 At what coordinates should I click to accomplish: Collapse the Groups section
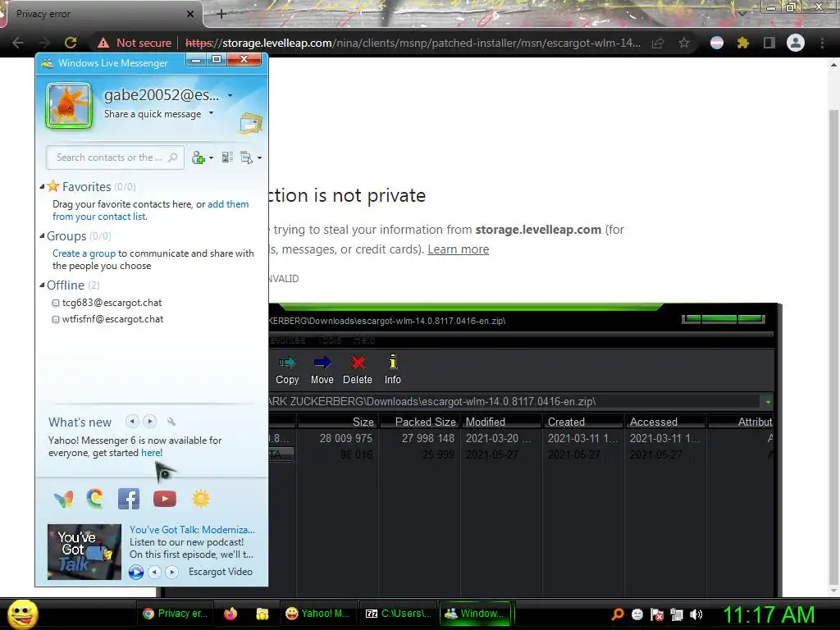pyautogui.click(x=42, y=235)
